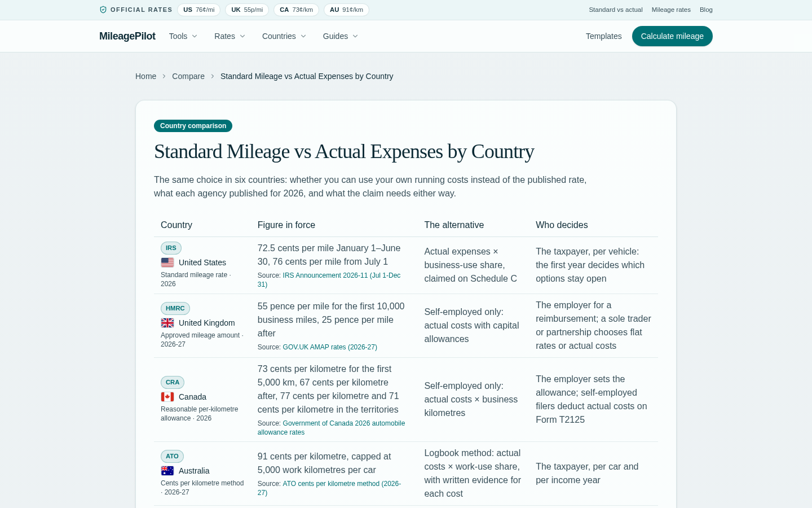This screenshot has width=812, height=508.
Task: Go to Home in the breadcrumb
Action: tap(145, 76)
